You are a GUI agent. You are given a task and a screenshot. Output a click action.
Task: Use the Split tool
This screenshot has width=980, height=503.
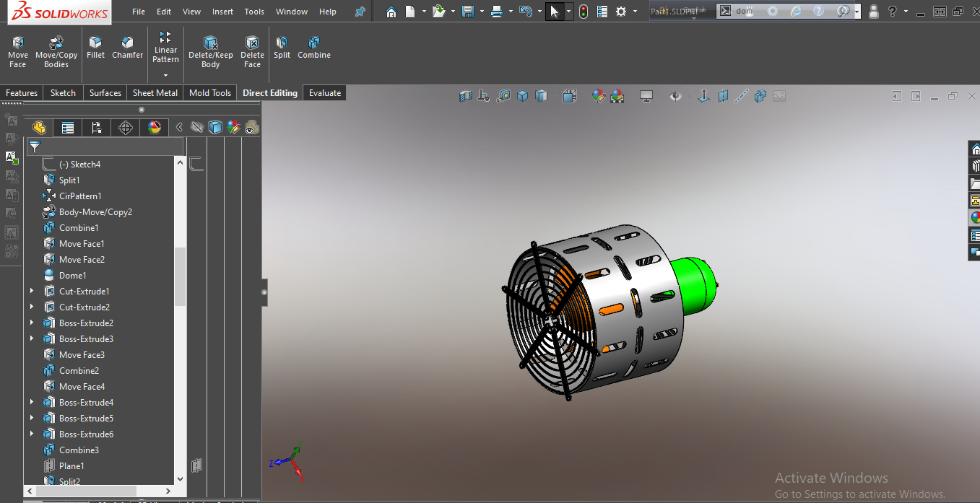click(x=282, y=48)
